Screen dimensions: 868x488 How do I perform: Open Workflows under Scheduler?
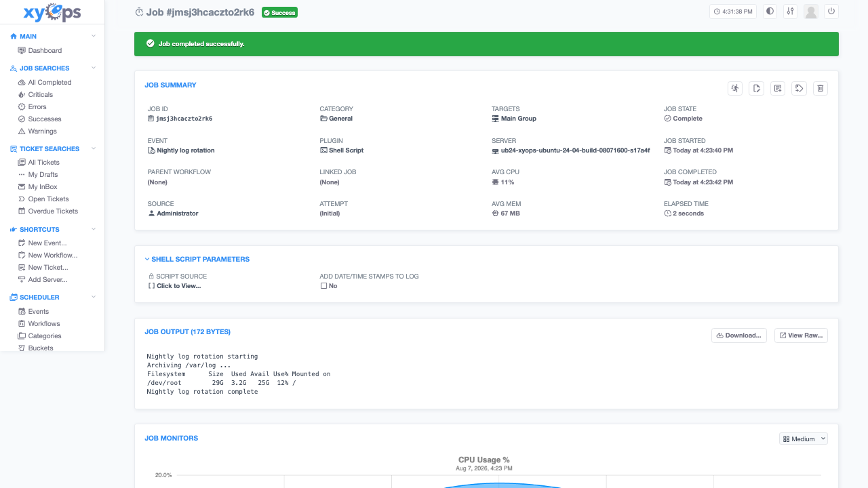click(44, 324)
